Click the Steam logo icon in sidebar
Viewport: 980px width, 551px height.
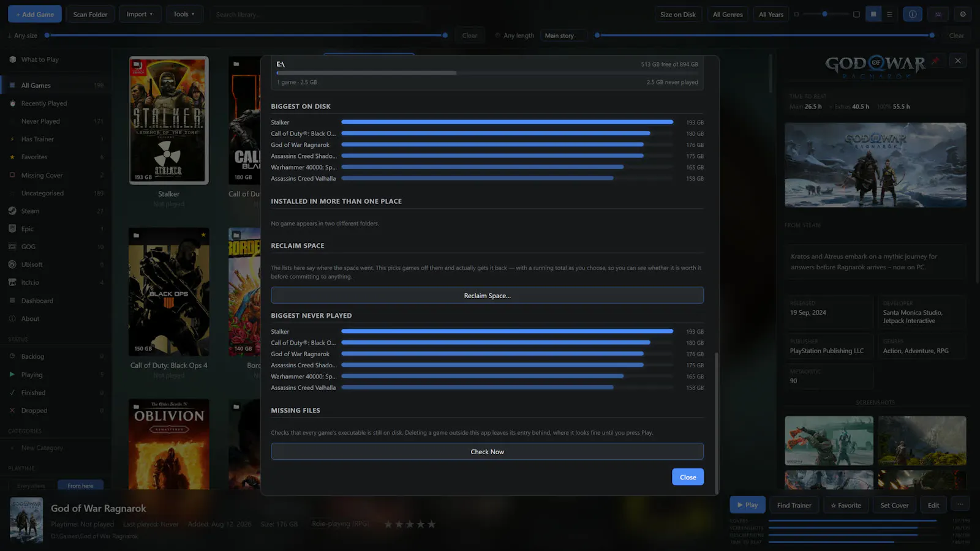tap(12, 211)
